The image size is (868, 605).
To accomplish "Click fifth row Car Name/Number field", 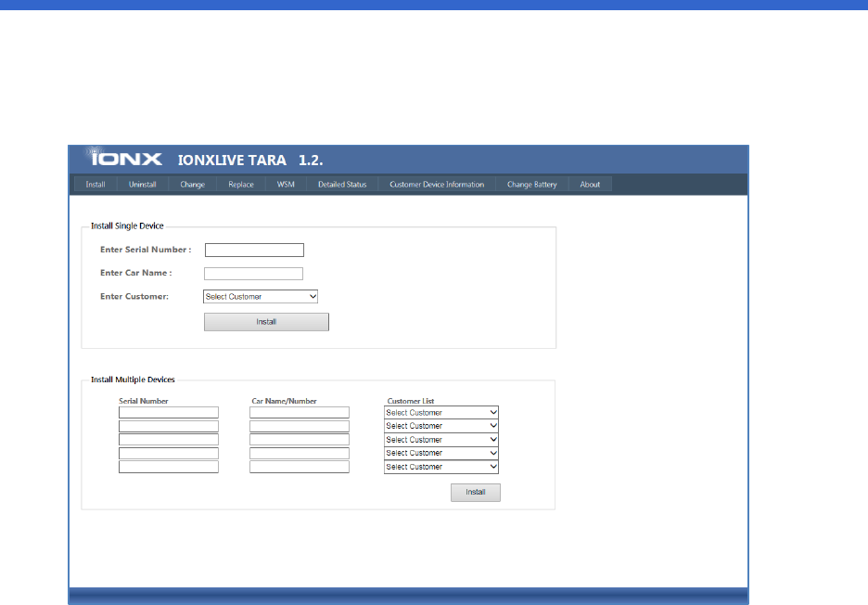I will (x=300, y=467).
